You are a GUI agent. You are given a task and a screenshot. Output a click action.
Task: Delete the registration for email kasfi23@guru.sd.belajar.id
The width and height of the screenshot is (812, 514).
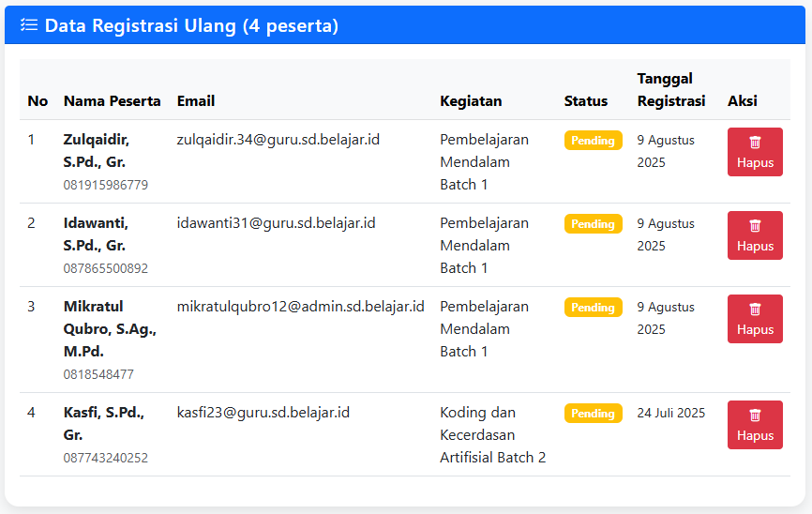[755, 425]
